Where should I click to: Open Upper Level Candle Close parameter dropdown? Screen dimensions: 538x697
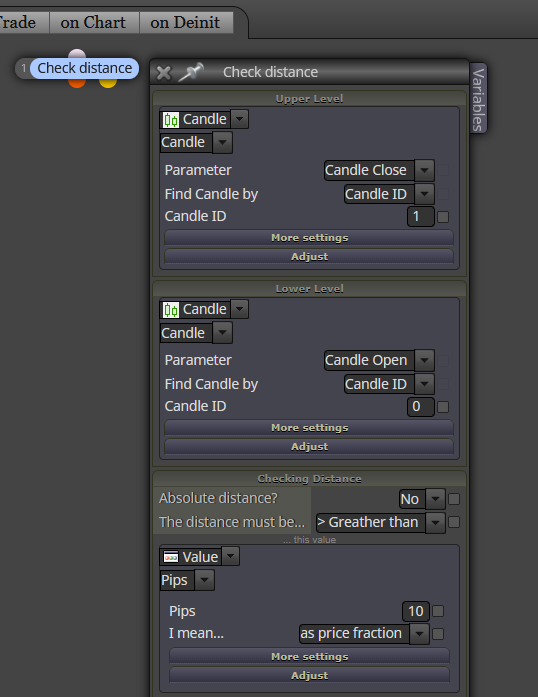424,170
